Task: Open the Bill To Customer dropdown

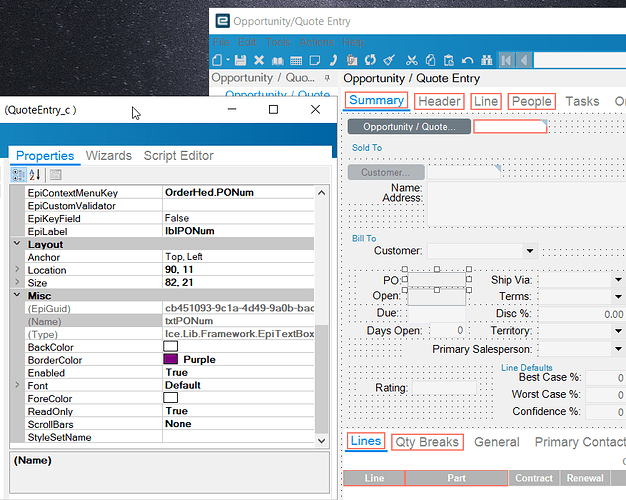Action: tap(530, 251)
